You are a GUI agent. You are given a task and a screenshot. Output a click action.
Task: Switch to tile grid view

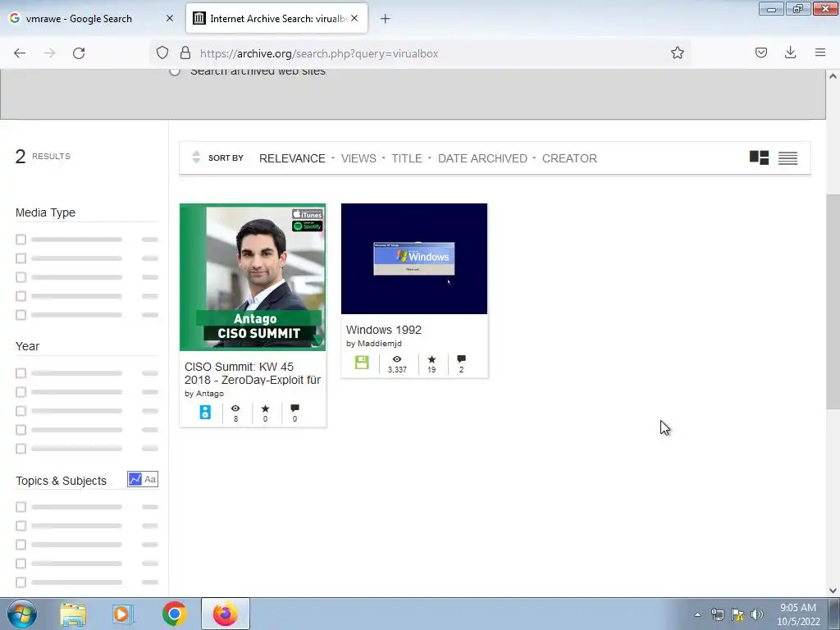point(759,157)
